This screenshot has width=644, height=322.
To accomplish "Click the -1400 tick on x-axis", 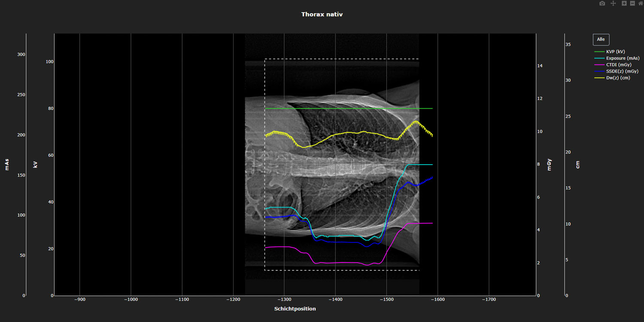I will [335, 299].
